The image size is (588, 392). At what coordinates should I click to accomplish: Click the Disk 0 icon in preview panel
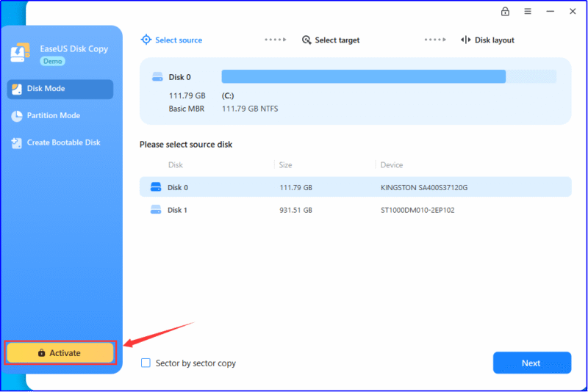pyautogui.click(x=157, y=77)
